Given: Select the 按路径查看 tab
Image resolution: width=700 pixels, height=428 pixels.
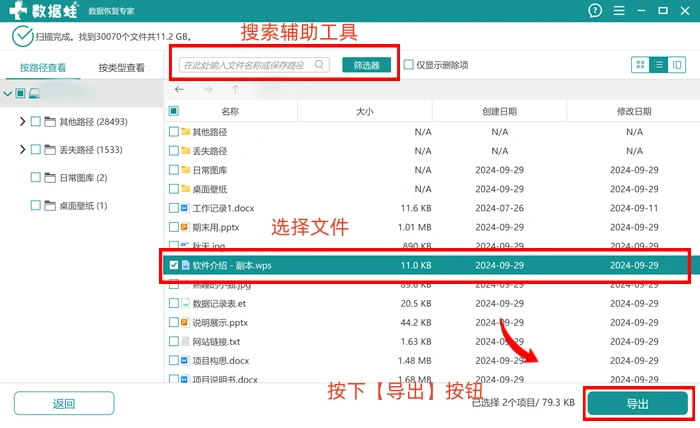Looking at the screenshot, I should [x=43, y=68].
